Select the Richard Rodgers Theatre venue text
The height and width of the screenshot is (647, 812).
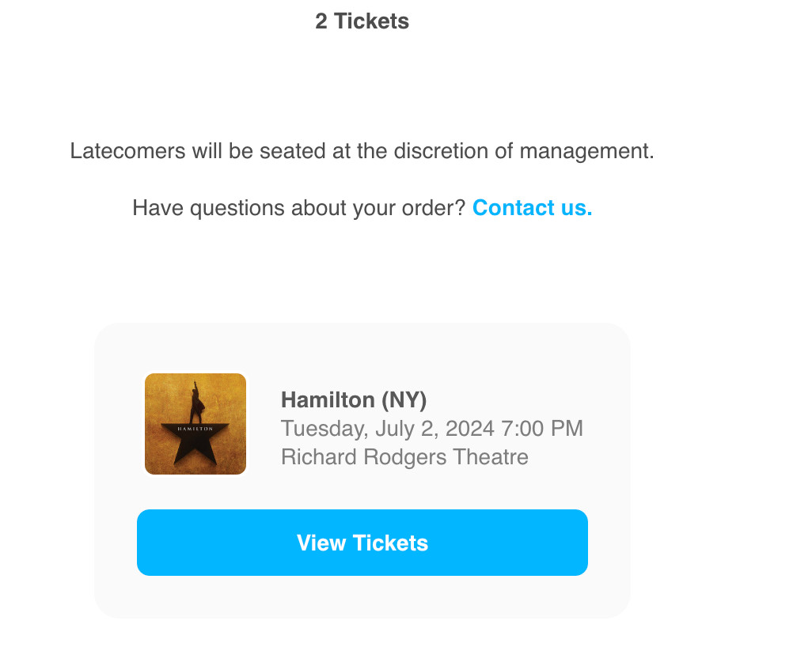[404, 456]
